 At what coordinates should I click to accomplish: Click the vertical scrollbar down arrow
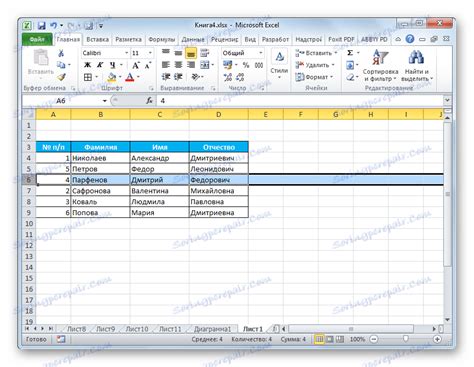click(448, 320)
